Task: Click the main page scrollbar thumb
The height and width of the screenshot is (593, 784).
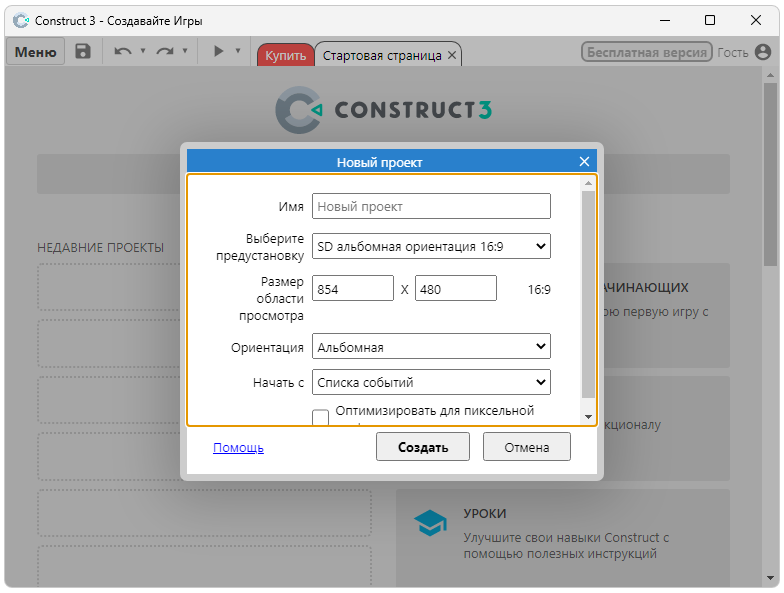Action: pyautogui.click(x=770, y=174)
